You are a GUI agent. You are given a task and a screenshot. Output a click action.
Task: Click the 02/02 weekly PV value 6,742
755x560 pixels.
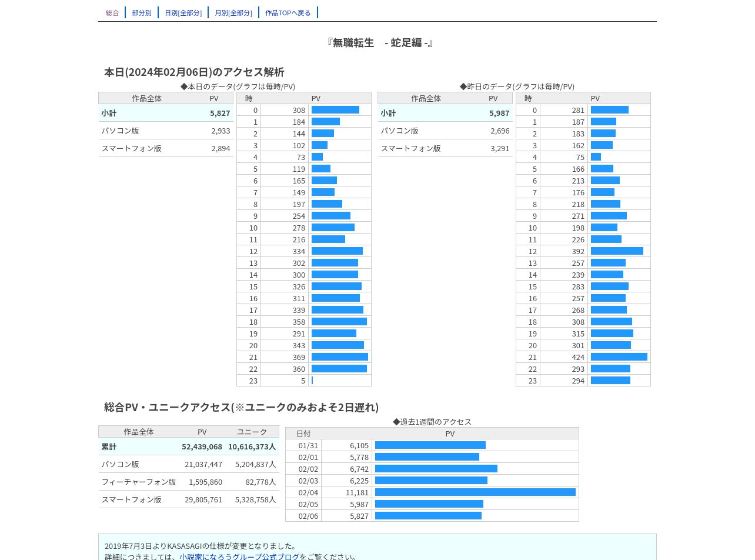pyautogui.click(x=359, y=469)
